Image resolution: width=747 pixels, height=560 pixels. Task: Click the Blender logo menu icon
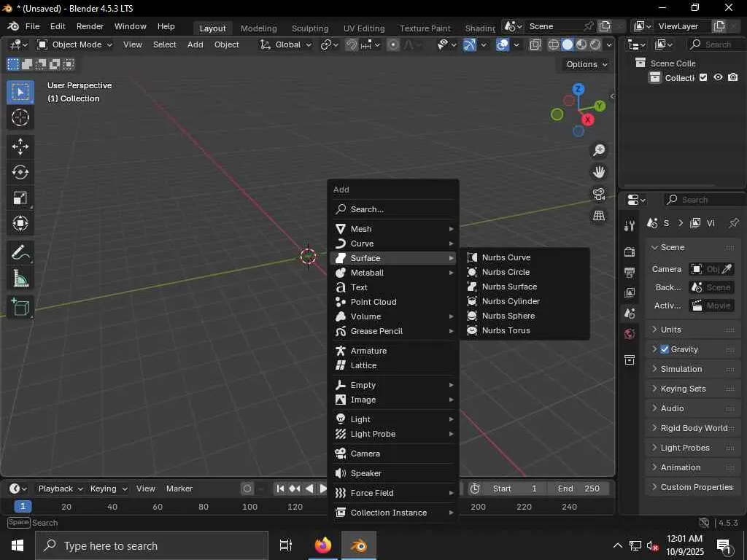(13, 26)
